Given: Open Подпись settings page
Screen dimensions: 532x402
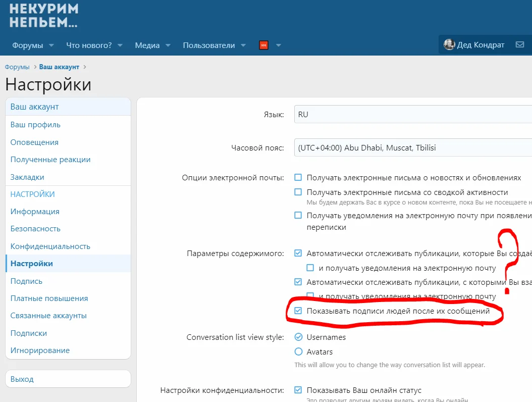Looking at the screenshot, I should pyautogui.click(x=68, y=281).
